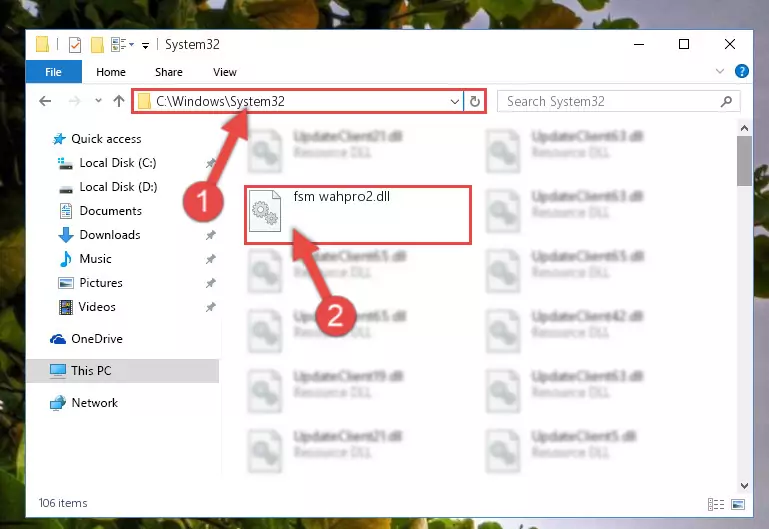Click the magnifier search icon

(x=726, y=101)
